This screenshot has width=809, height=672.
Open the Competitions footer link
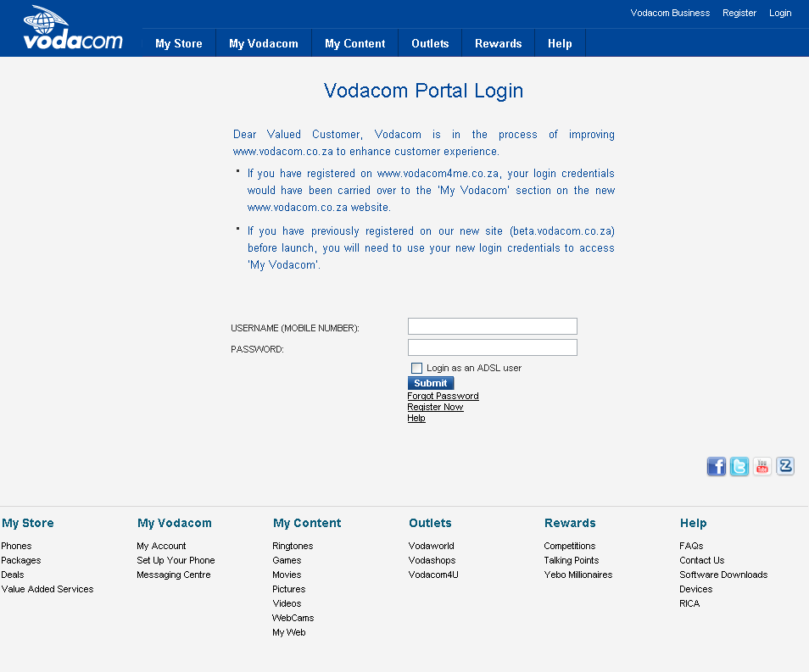click(570, 546)
